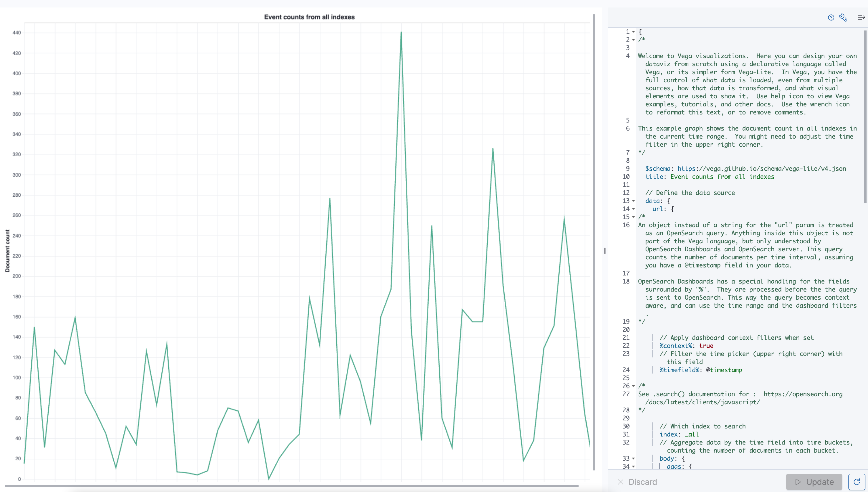Click the X icon beside Discard
Viewport: 868px width, 492px height.
(621, 482)
